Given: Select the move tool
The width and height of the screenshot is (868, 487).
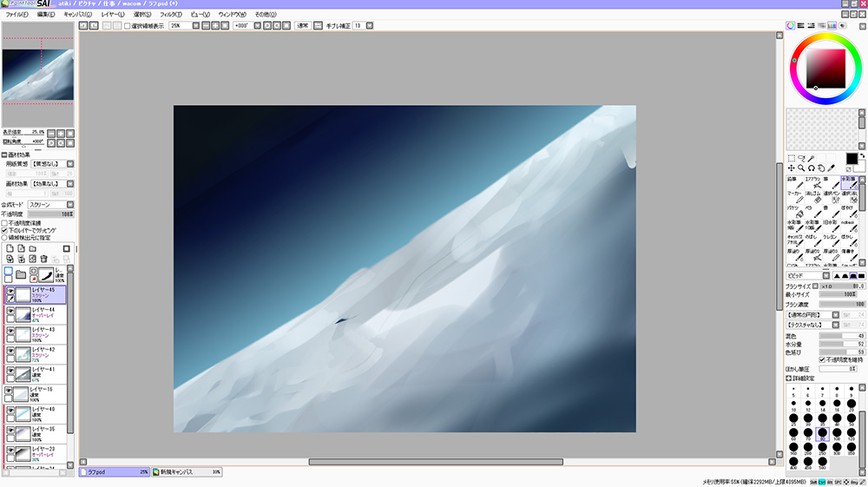Looking at the screenshot, I should pyautogui.click(x=791, y=168).
